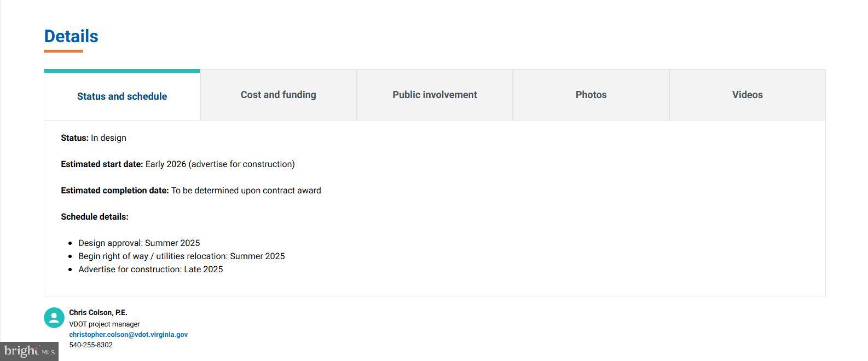Select the Status and schedule tab
This screenshot has height=361, width=868.
[x=122, y=96]
